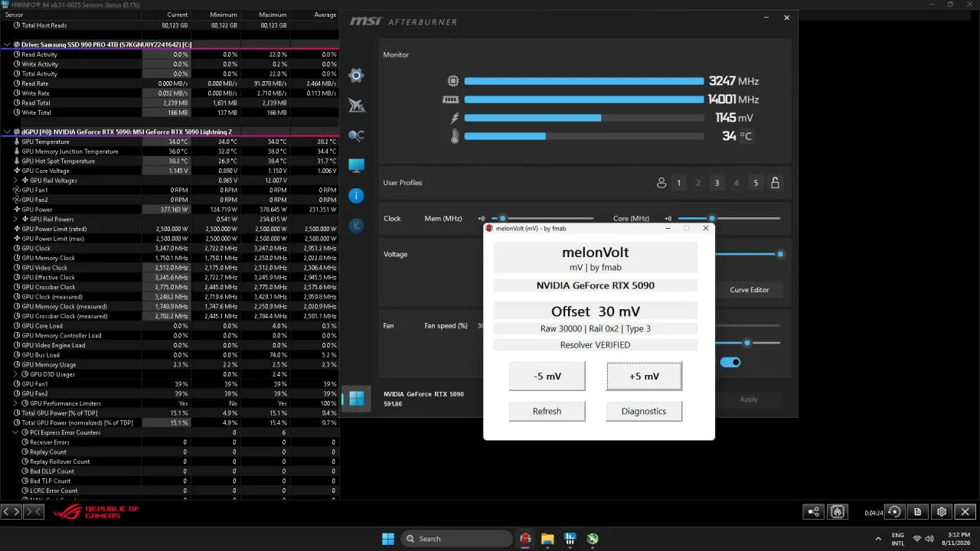Open the monitor display icon in sidebar
980x551 pixels.
(x=356, y=165)
